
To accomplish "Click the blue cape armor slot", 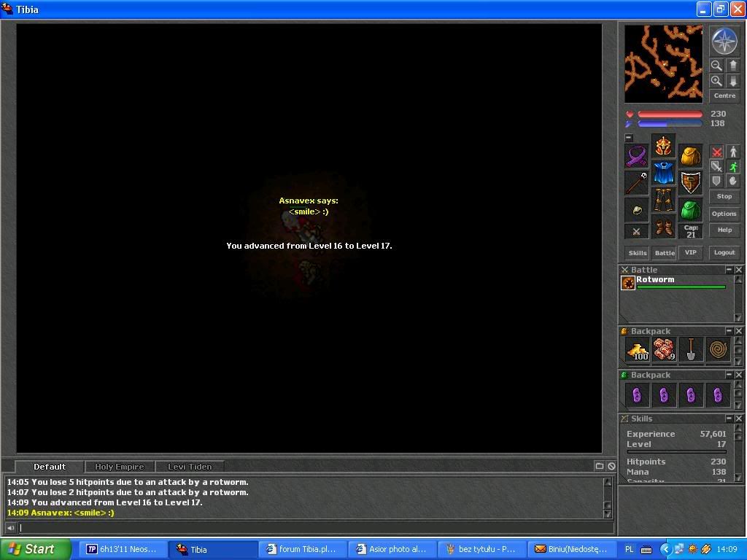I will (x=664, y=173).
